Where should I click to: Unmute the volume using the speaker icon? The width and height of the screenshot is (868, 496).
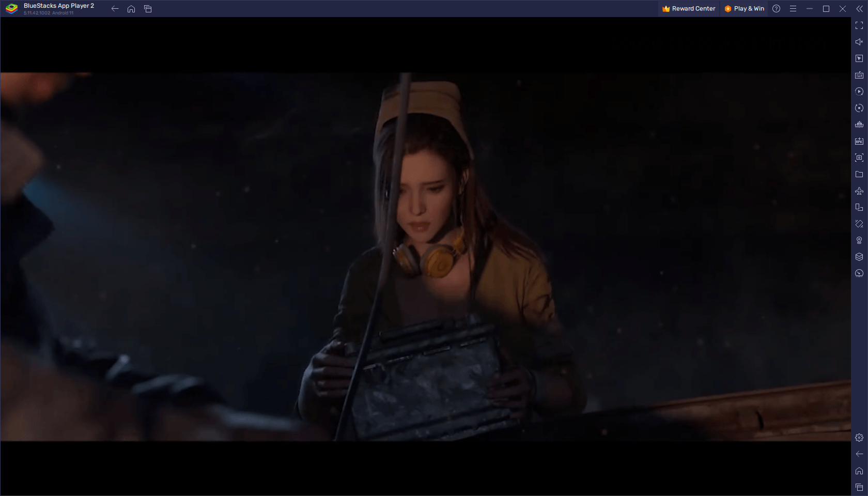click(859, 42)
